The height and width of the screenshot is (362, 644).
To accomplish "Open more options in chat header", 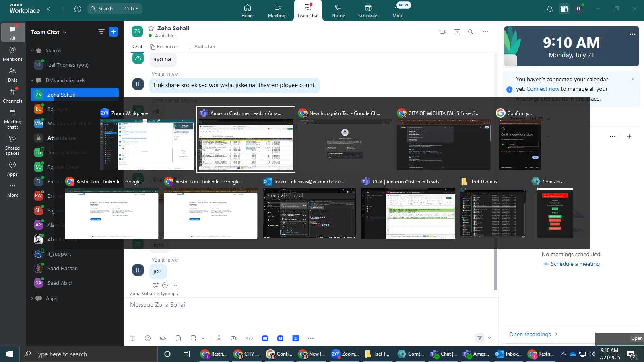I will click(485, 32).
